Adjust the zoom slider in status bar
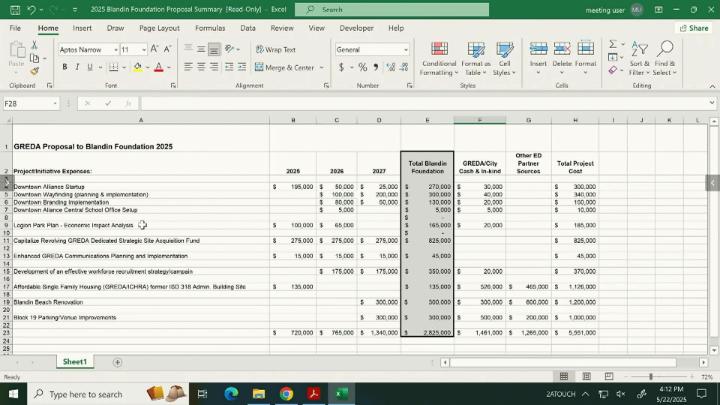 click(x=651, y=377)
